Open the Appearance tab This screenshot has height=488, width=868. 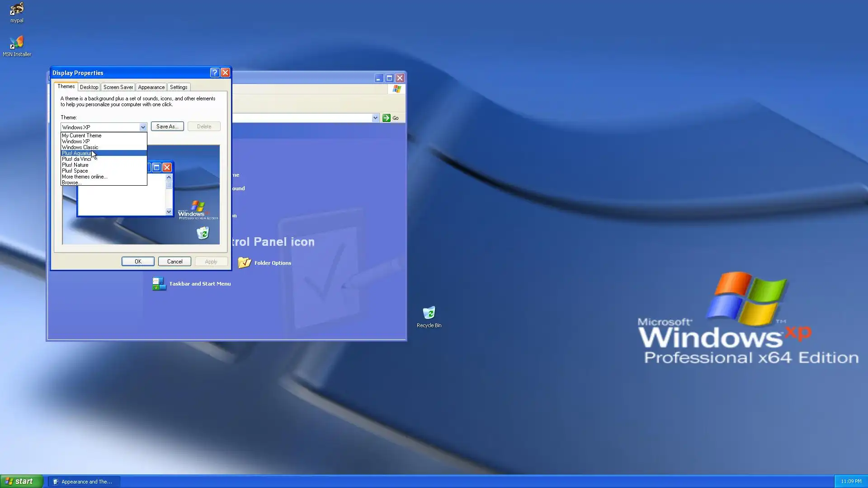pos(151,87)
